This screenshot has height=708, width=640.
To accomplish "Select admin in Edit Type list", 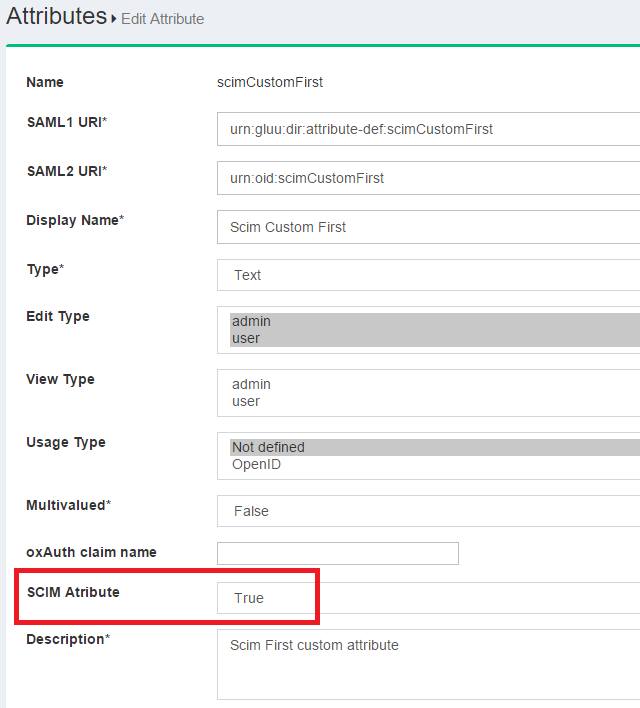I will point(252,321).
